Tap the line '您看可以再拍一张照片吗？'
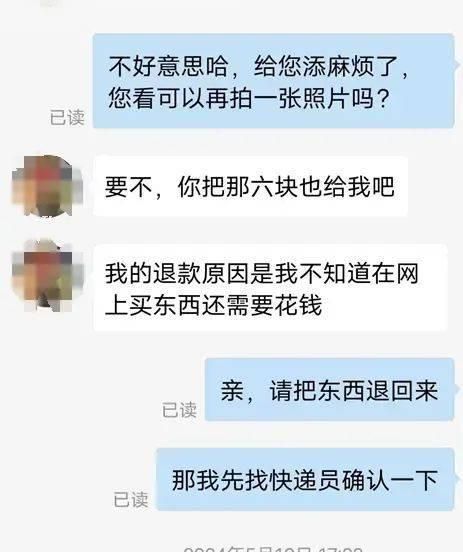This screenshot has height=552, width=463. tap(249, 98)
